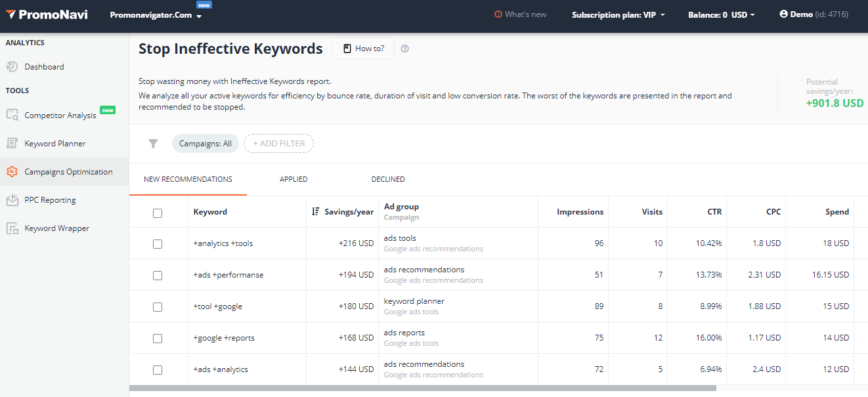The image size is (868, 397).
Task: Check the +tool +google keyword row
Action: point(158,306)
